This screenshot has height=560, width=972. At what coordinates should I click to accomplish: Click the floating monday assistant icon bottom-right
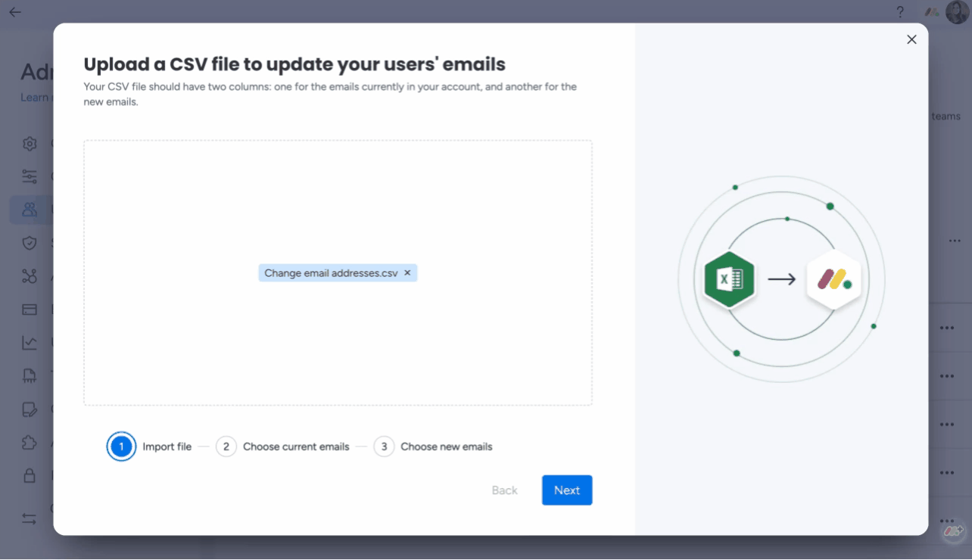[953, 532]
